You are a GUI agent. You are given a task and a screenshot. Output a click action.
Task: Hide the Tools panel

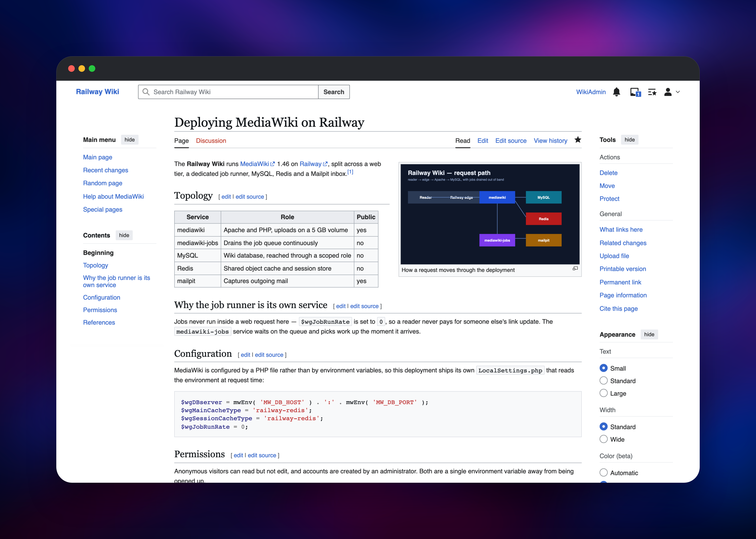(630, 140)
